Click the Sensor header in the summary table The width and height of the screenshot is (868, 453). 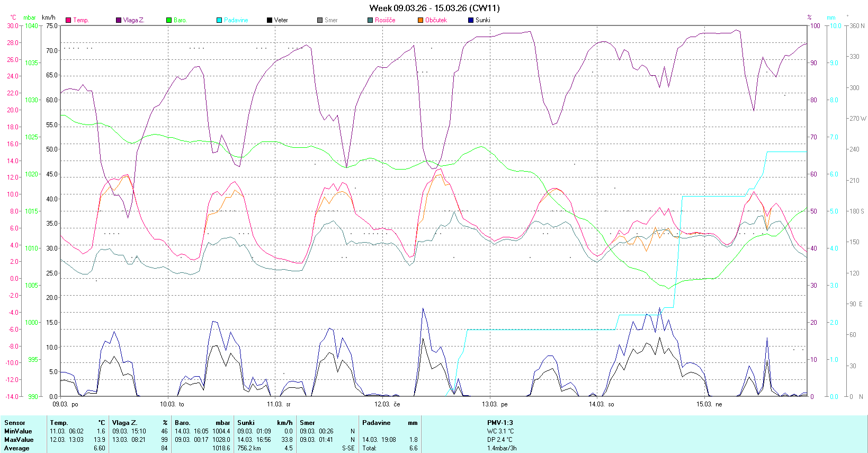pyautogui.click(x=15, y=423)
